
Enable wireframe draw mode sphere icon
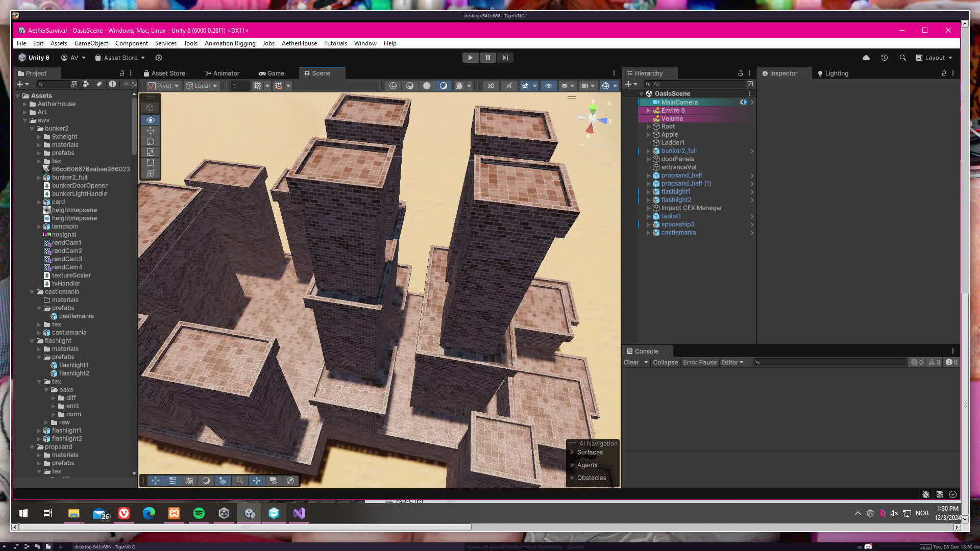click(x=393, y=86)
